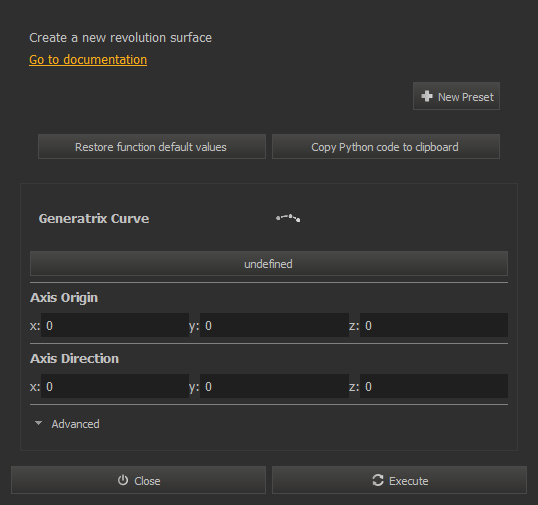Click the generatrix curve picker icon

(x=288, y=218)
